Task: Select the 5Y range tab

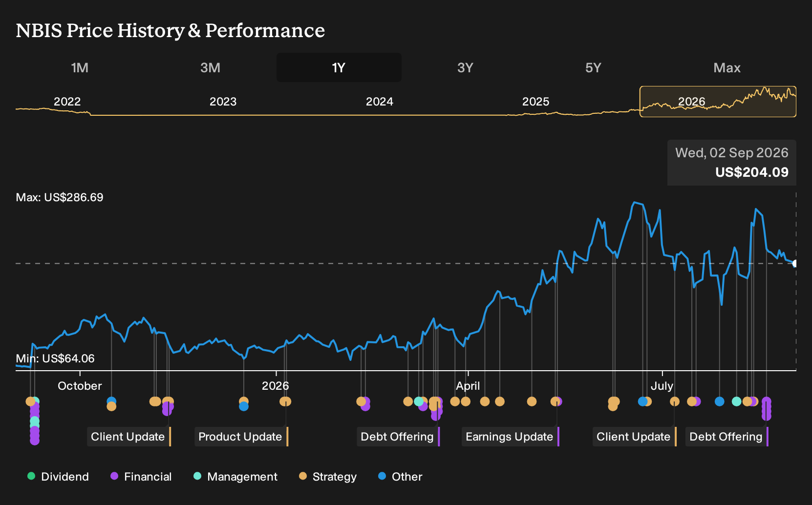Action: 593,67
